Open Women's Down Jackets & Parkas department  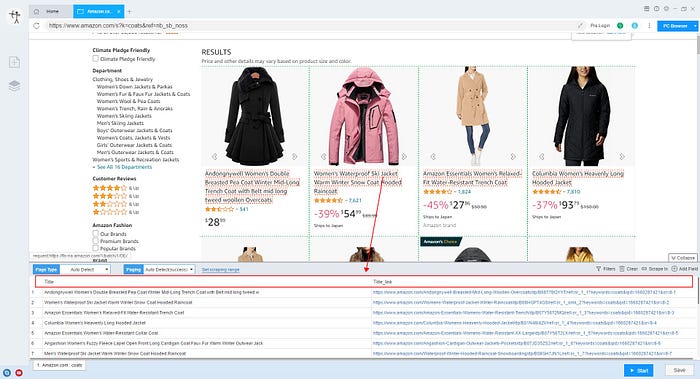[x=134, y=87]
